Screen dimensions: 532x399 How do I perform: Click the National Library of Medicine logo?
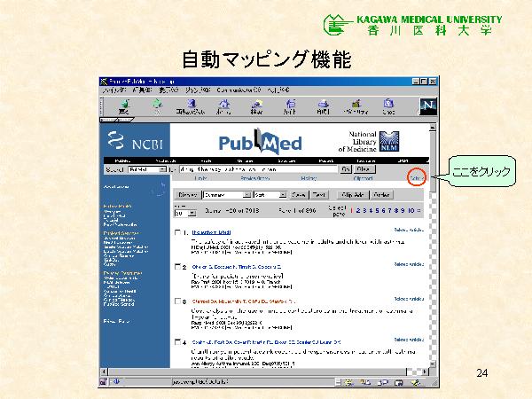click(x=369, y=142)
